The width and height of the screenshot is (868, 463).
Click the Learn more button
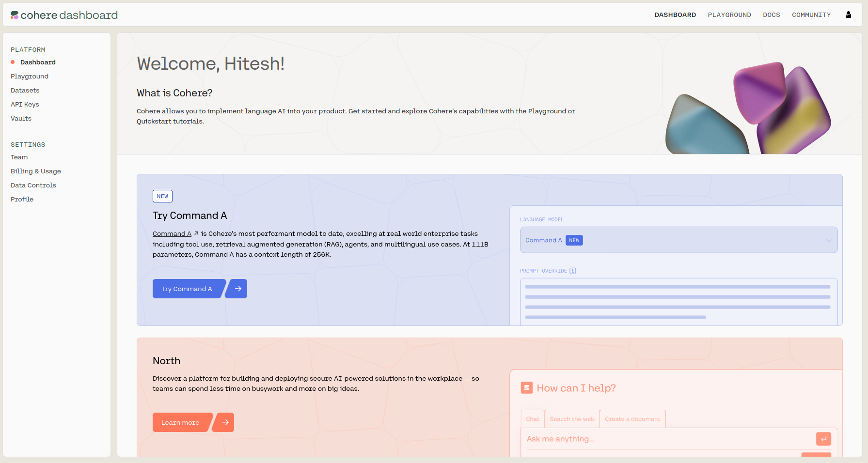coord(180,422)
